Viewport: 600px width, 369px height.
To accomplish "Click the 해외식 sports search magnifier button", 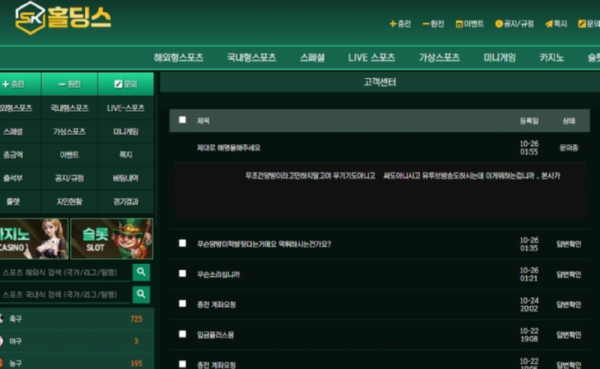I will [141, 272].
